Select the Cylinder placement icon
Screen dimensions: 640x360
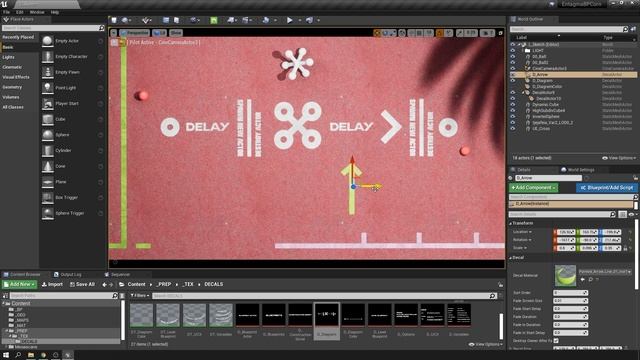(48, 151)
